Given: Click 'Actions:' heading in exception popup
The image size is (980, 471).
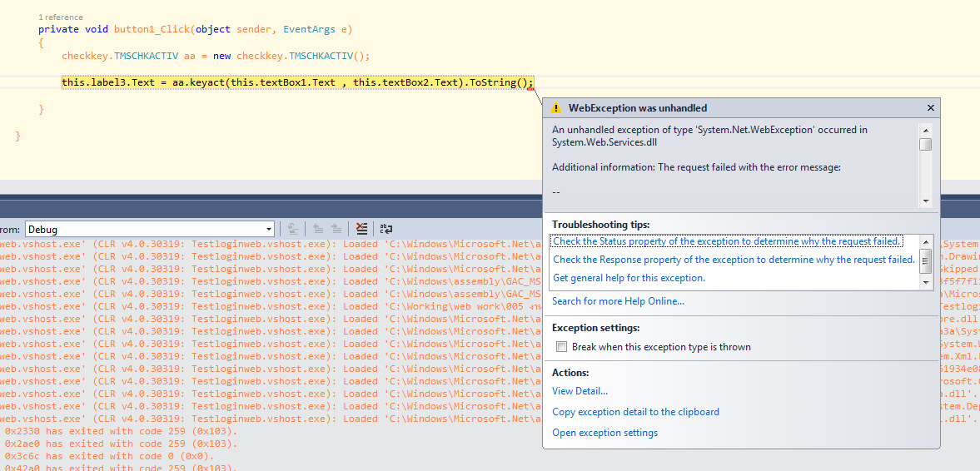Looking at the screenshot, I should tap(570, 373).
